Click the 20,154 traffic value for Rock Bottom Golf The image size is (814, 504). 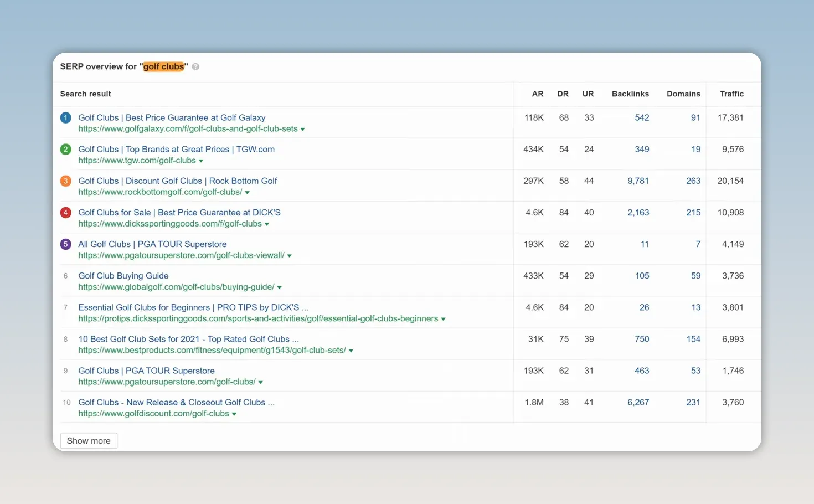(x=730, y=181)
